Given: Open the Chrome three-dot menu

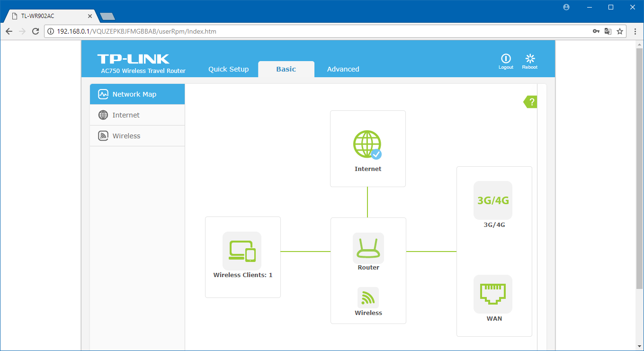Looking at the screenshot, I should point(635,31).
